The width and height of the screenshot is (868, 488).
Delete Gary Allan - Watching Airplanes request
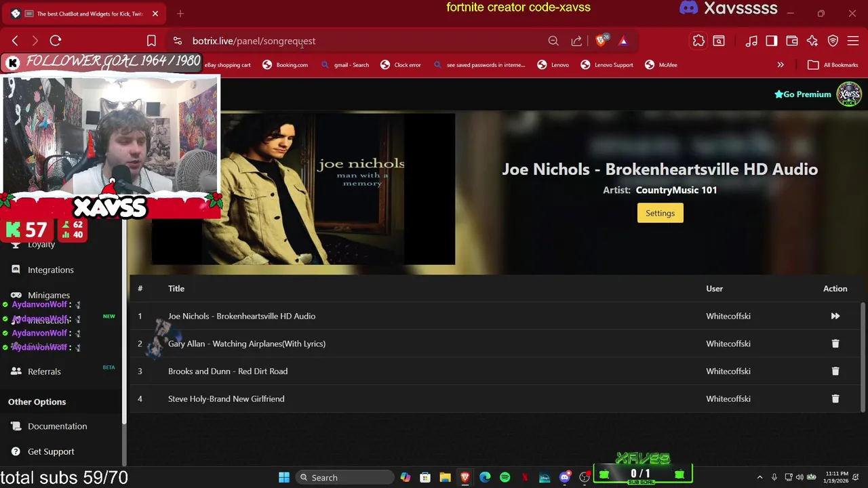(835, 344)
